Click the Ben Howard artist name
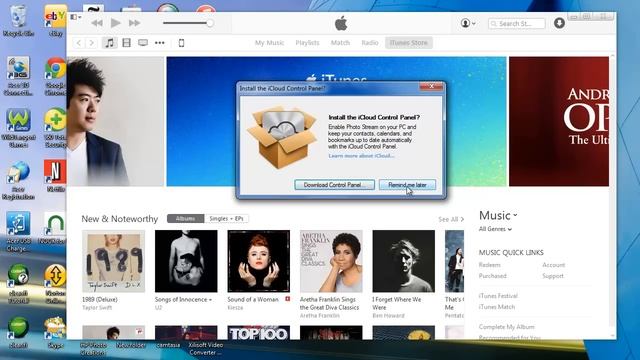This screenshot has width=640, height=360. [x=388, y=316]
